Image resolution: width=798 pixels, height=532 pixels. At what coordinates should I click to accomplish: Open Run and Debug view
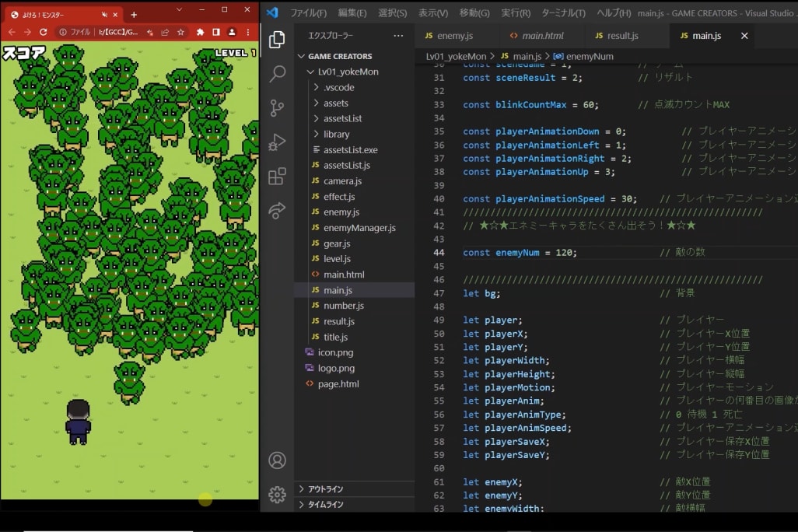[x=277, y=142]
